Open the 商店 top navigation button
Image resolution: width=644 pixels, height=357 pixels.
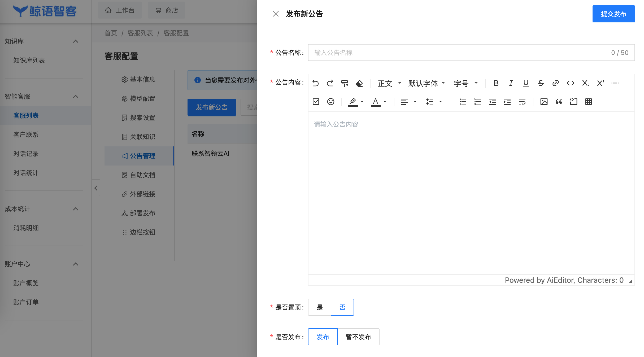[167, 10]
